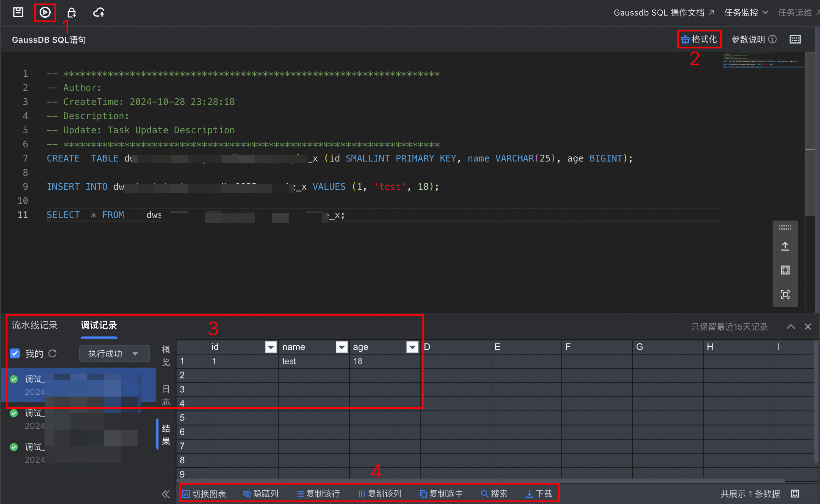Click the save icon in top toolbar
This screenshot has width=820, height=504.
click(x=18, y=13)
